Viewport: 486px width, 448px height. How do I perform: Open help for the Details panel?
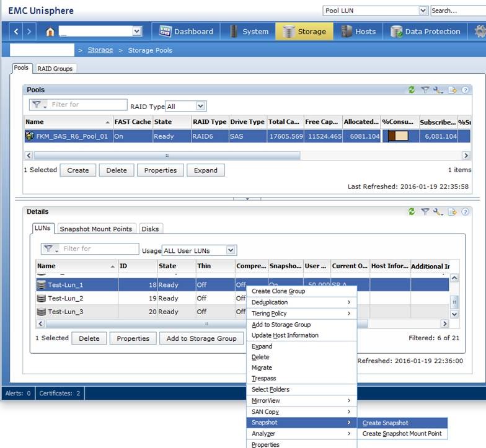[x=465, y=212]
